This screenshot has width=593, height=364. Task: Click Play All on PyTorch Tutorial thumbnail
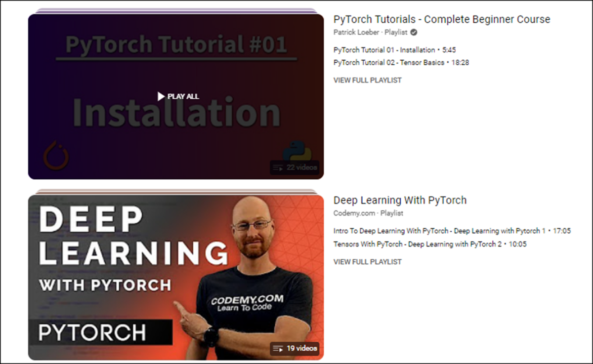coord(178,96)
